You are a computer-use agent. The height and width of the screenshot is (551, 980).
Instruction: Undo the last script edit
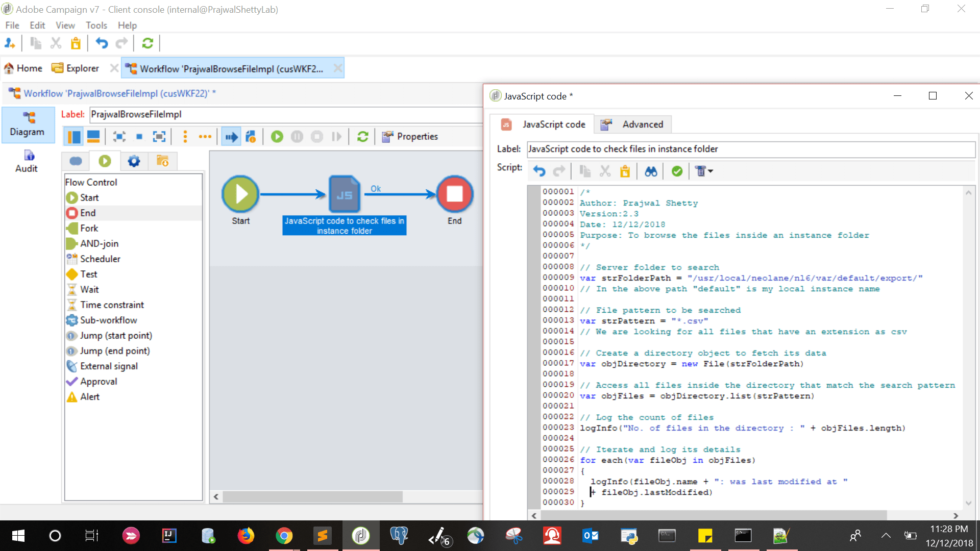[x=540, y=171]
